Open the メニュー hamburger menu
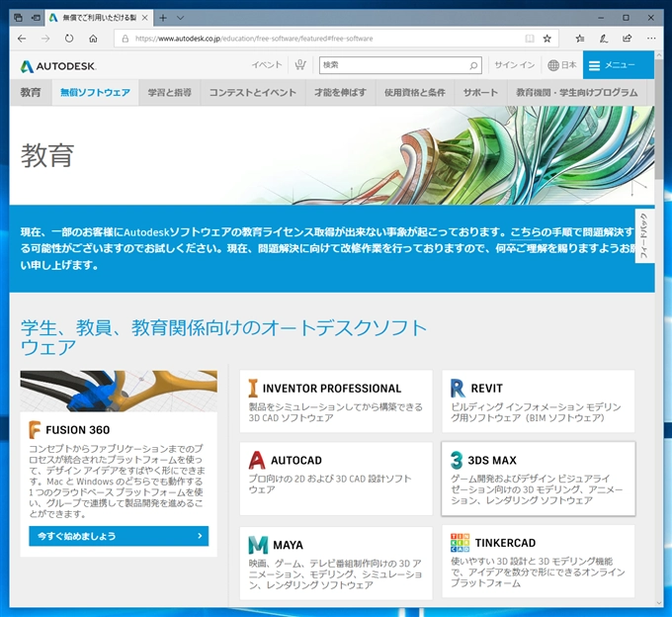The width and height of the screenshot is (672, 617). pos(618,65)
